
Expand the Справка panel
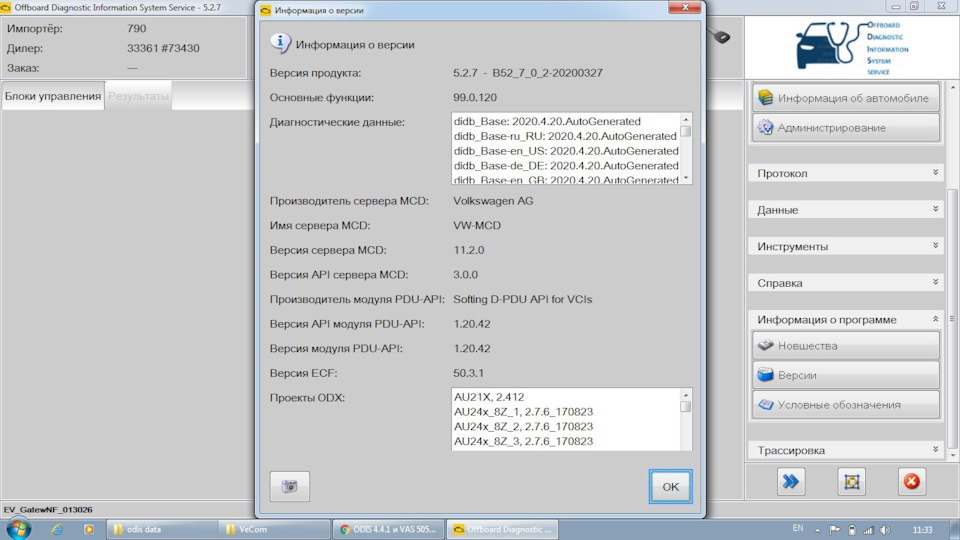point(846,283)
